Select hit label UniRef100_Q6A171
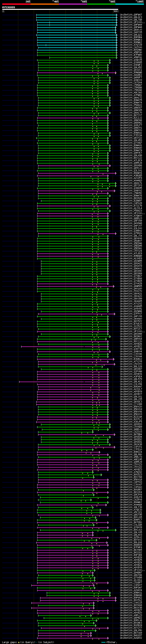The image size is (146, 644). (x=131, y=183)
